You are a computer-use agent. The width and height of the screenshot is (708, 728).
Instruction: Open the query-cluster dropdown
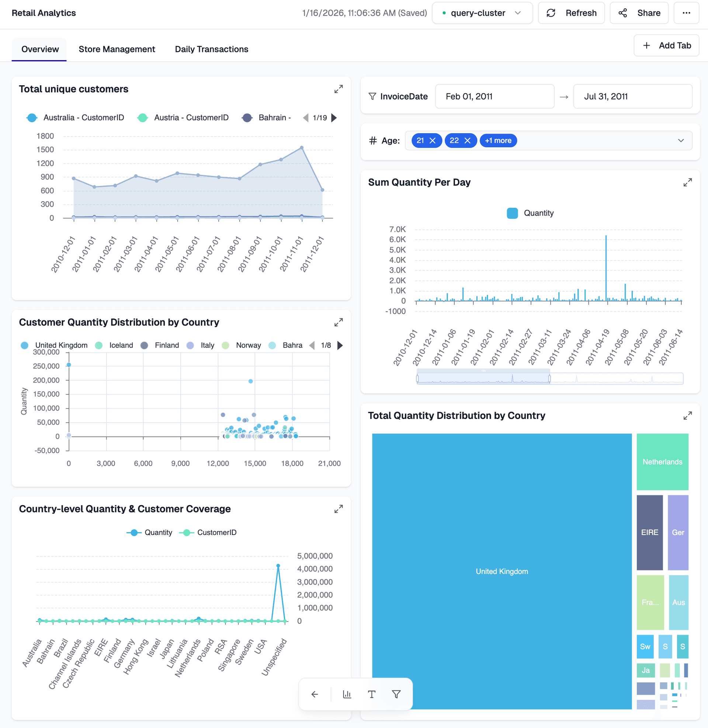[x=482, y=13]
